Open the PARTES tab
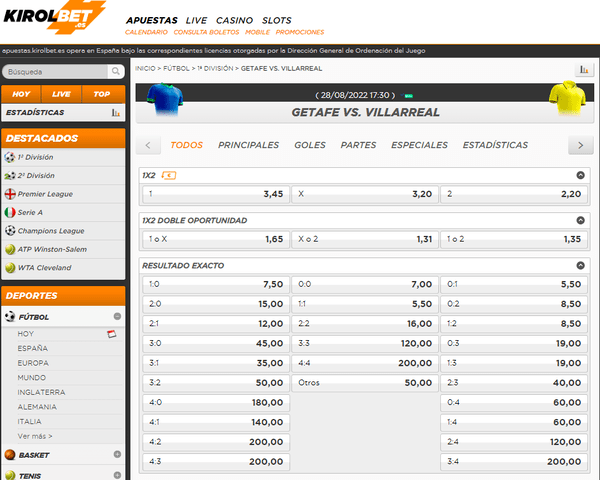600x480 pixels. click(358, 145)
